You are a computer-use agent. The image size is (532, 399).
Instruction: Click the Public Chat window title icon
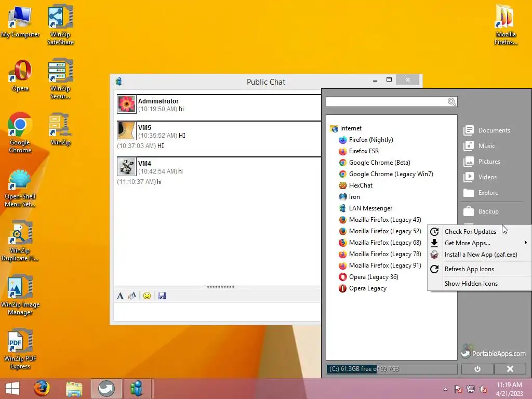119,82
